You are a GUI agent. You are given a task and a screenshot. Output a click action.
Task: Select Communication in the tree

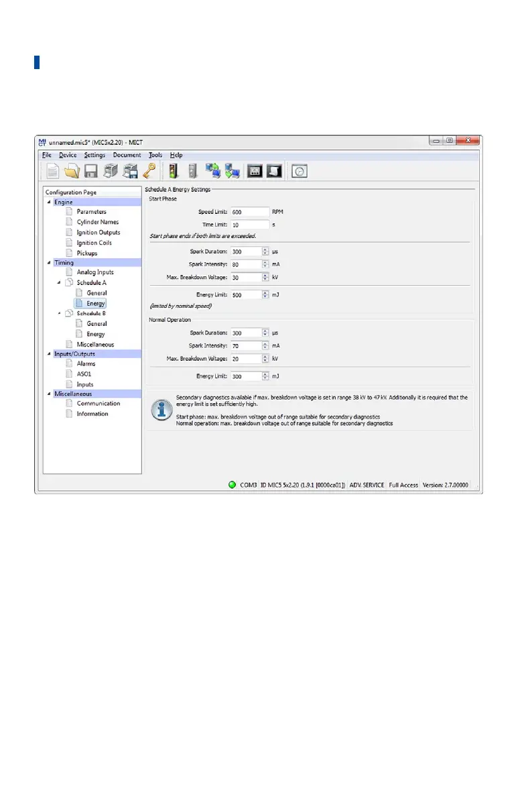pyautogui.click(x=98, y=403)
